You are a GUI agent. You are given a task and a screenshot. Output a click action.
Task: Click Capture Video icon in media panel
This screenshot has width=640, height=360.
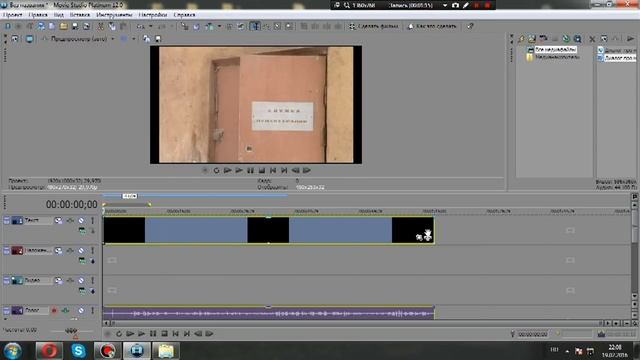click(x=543, y=39)
